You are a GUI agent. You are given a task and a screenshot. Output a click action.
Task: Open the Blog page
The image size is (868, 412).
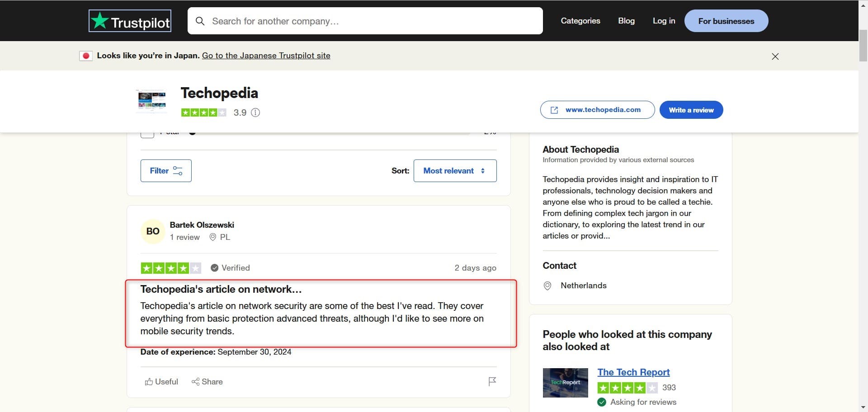[x=626, y=21]
